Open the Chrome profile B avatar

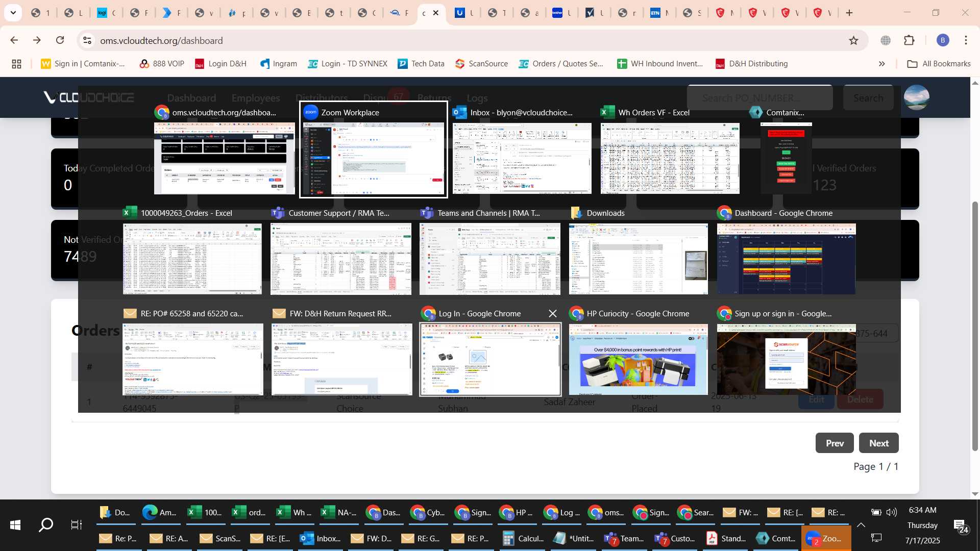(x=943, y=40)
